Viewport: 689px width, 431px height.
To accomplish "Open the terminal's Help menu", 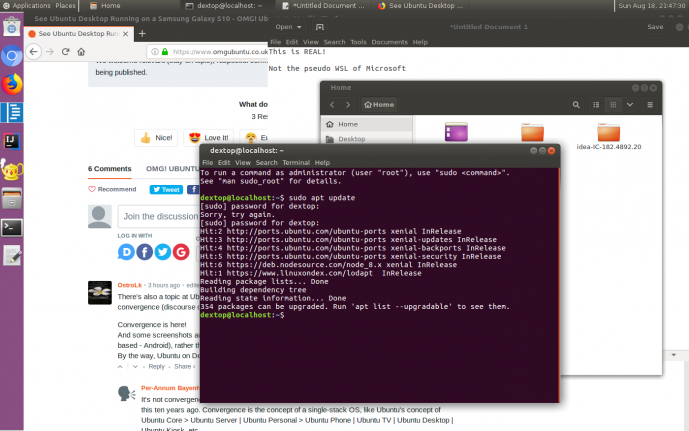I will (x=322, y=163).
